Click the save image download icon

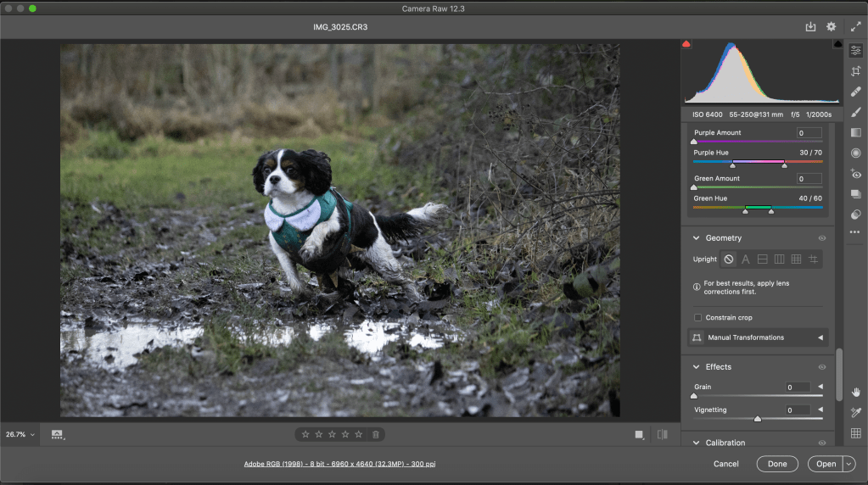pos(810,27)
